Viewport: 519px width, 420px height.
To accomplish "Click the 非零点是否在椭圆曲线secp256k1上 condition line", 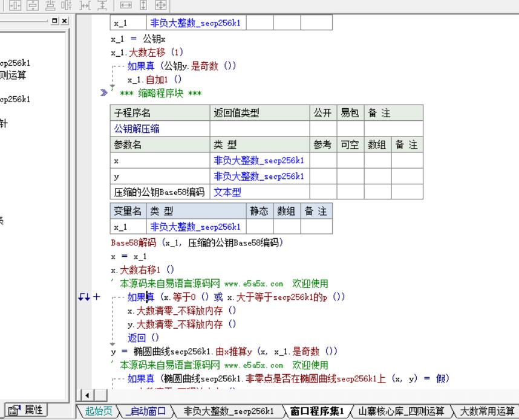I will (x=288, y=378).
